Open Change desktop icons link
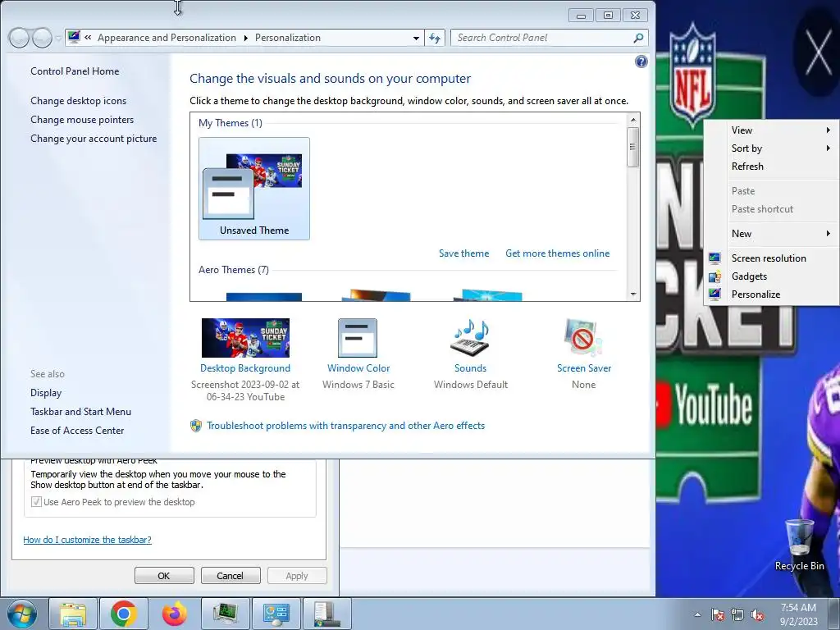Viewport: 840px width, 630px height. pos(78,101)
